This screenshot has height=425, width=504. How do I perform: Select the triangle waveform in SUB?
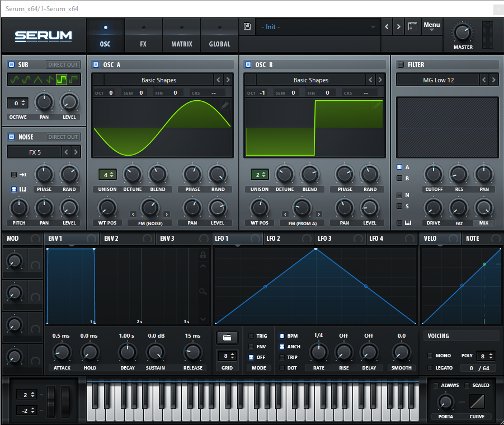point(38,80)
